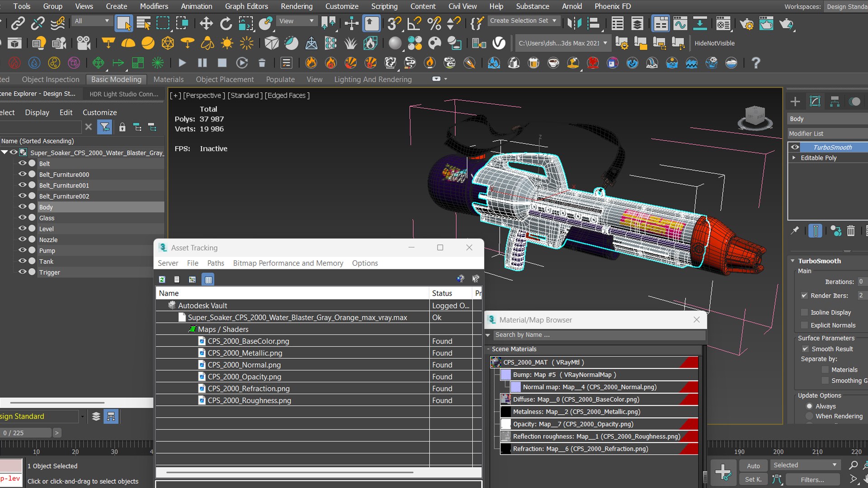The height and width of the screenshot is (488, 868).
Task: Toggle the Scene Explorer lock icon
Action: point(122,127)
